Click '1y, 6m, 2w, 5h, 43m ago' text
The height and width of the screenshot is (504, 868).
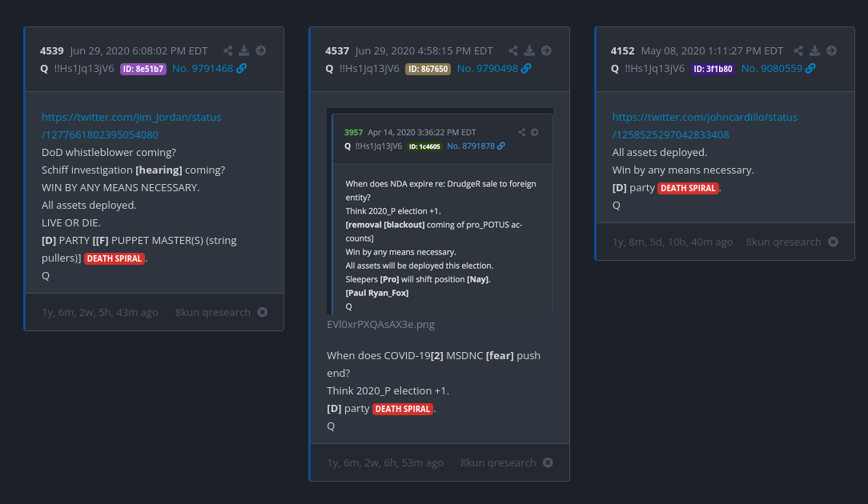99,312
